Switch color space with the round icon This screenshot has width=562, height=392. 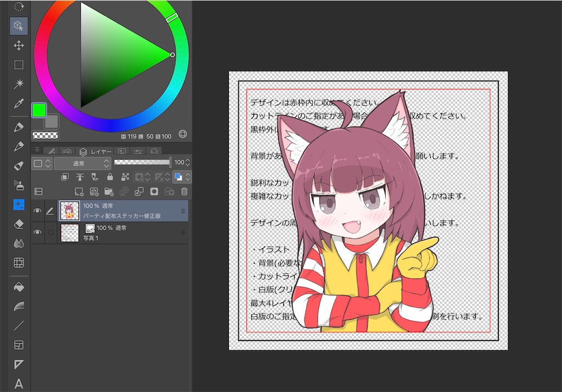(x=183, y=134)
